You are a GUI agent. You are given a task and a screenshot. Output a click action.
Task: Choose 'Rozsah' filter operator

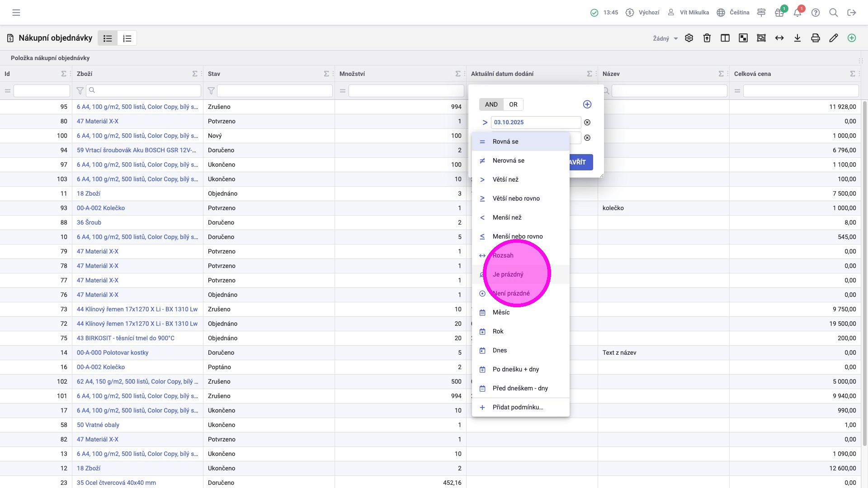click(503, 255)
